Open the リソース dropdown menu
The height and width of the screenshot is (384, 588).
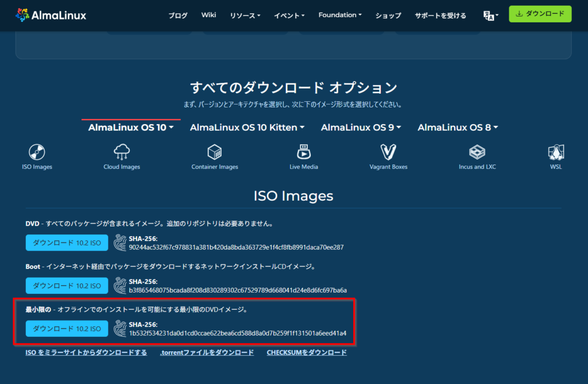coord(245,16)
